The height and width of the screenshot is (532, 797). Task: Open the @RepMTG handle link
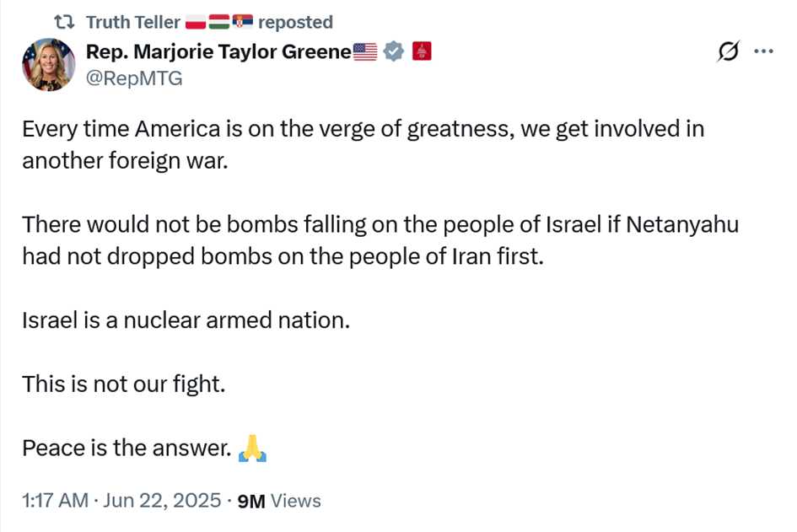click(x=134, y=78)
